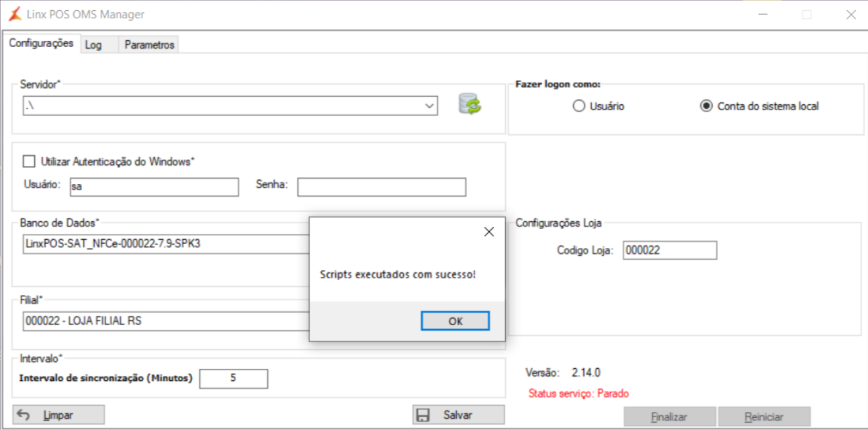Click the Salvar button

pyautogui.click(x=458, y=415)
